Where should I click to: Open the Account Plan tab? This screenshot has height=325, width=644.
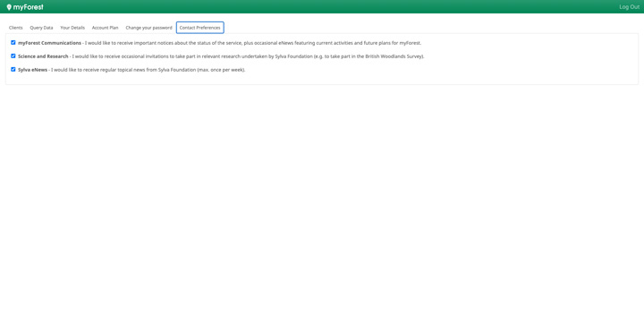click(106, 28)
